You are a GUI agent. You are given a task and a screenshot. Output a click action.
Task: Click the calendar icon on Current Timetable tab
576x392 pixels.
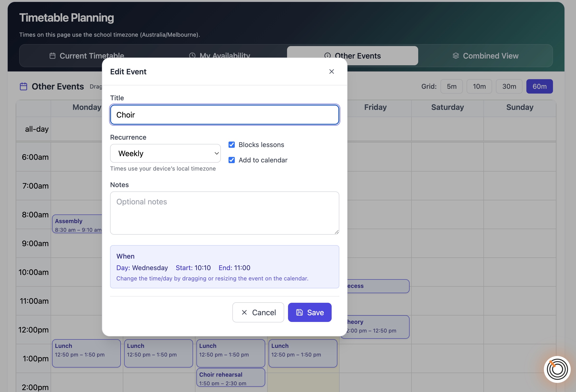pyautogui.click(x=53, y=56)
